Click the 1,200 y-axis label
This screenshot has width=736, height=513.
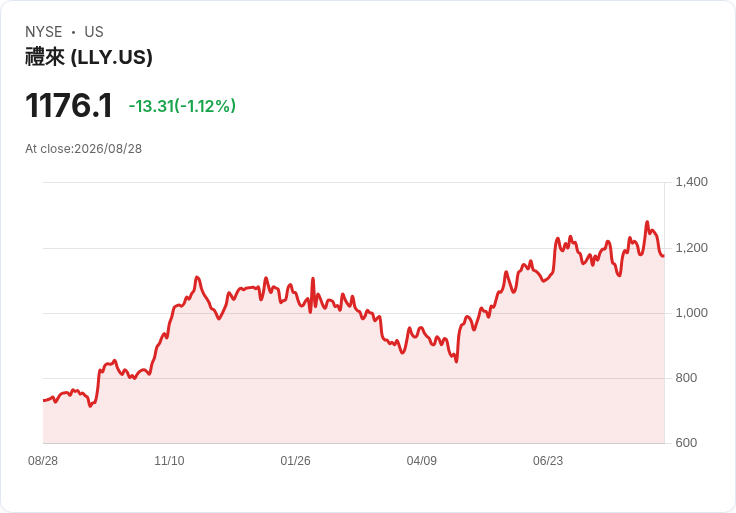click(x=691, y=248)
